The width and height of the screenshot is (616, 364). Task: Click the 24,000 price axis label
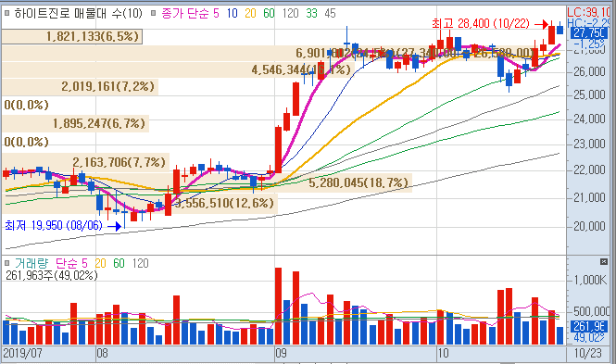tap(590, 119)
